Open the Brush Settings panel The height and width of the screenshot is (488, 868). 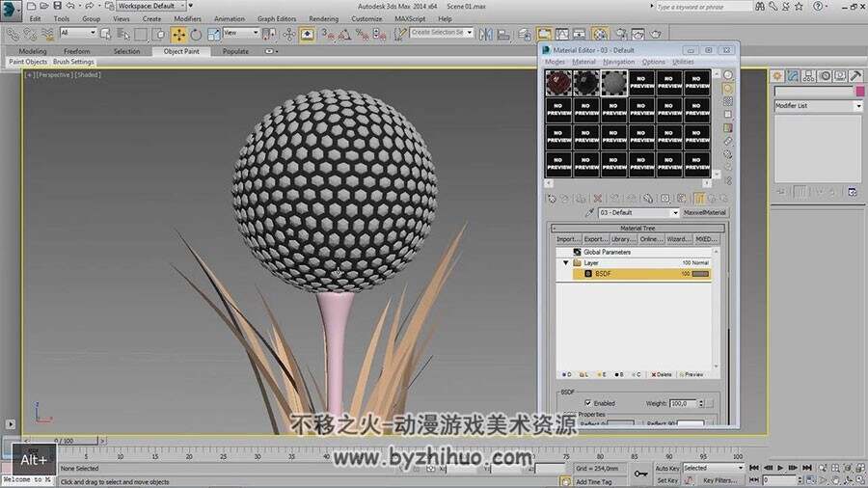73,62
